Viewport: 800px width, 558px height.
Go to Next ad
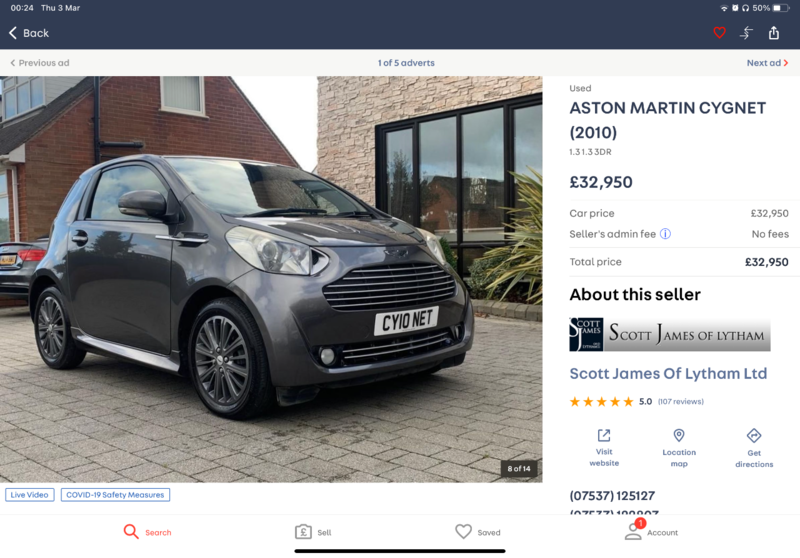click(x=767, y=63)
